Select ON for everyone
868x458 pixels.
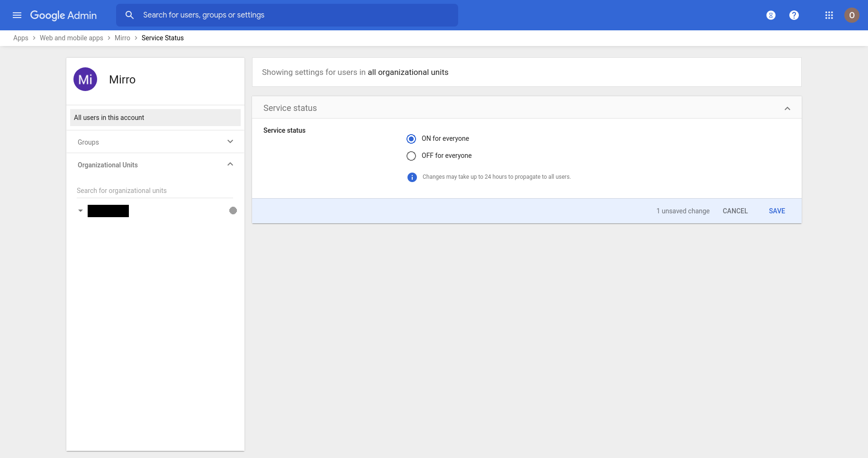click(x=411, y=139)
